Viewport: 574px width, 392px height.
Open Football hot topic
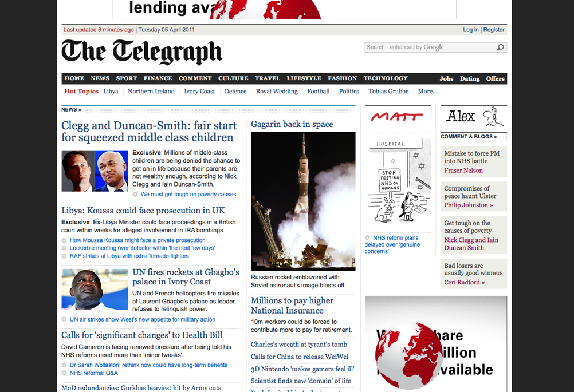[318, 92]
